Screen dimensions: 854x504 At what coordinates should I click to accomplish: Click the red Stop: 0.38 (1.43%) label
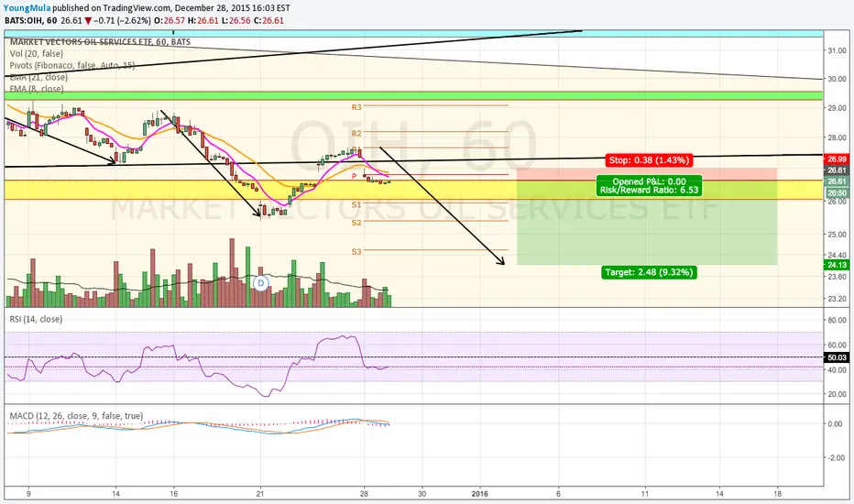pyautogui.click(x=649, y=160)
